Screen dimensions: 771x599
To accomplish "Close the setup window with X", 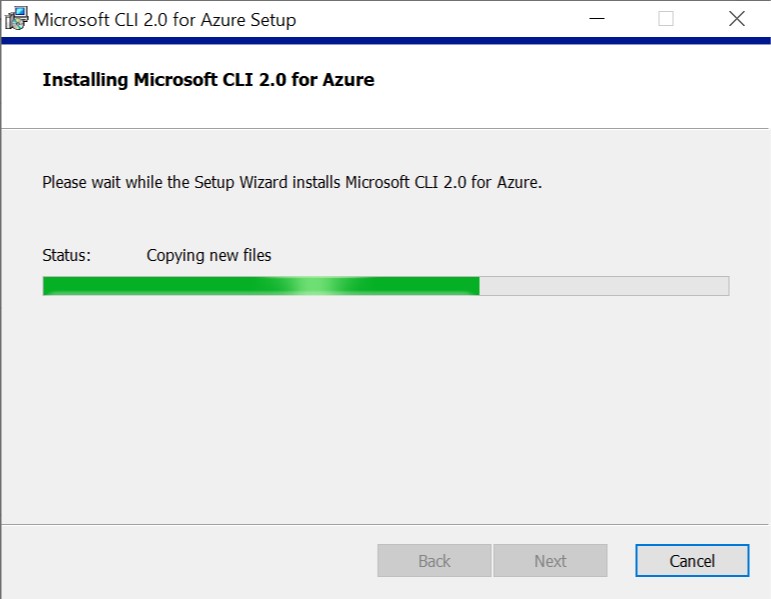I will (x=736, y=19).
